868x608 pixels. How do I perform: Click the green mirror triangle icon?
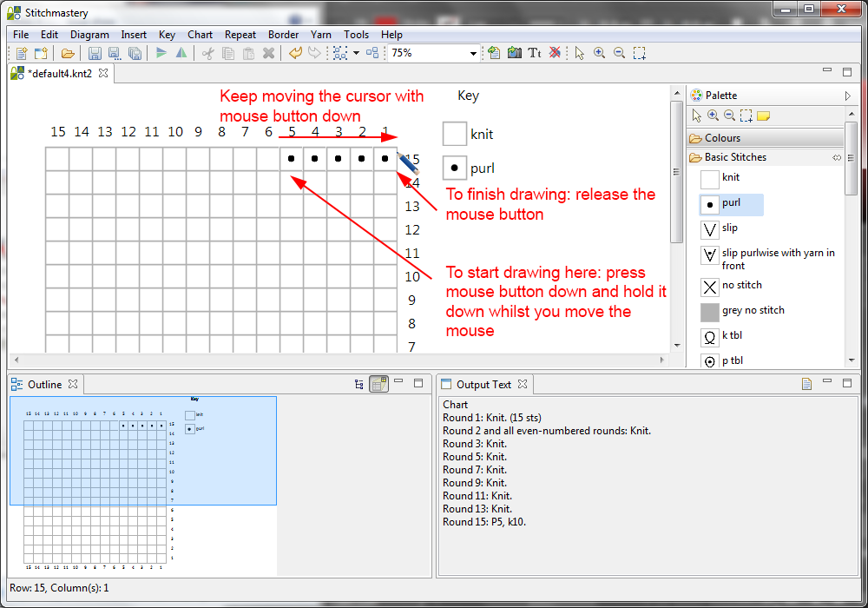[x=181, y=53]
